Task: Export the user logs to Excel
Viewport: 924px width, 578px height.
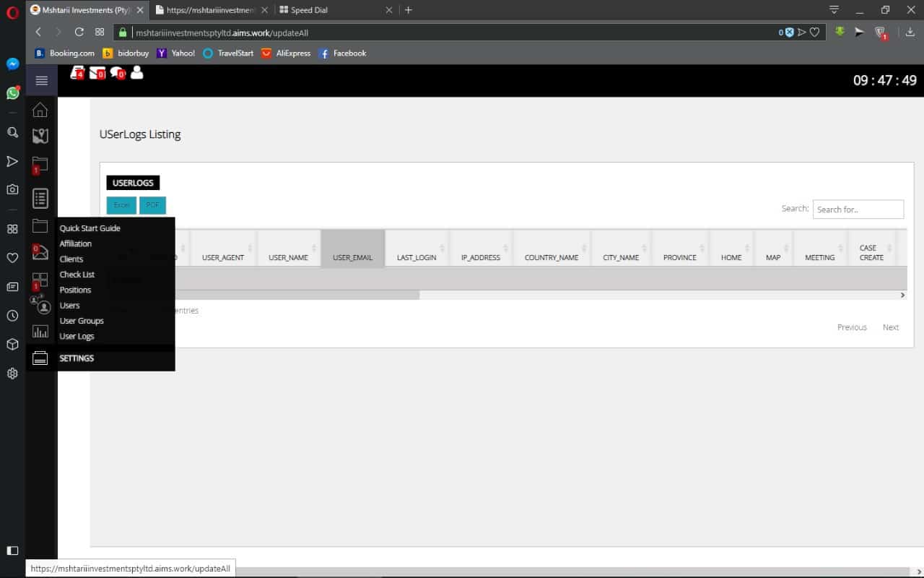Action: coord(121,205)
